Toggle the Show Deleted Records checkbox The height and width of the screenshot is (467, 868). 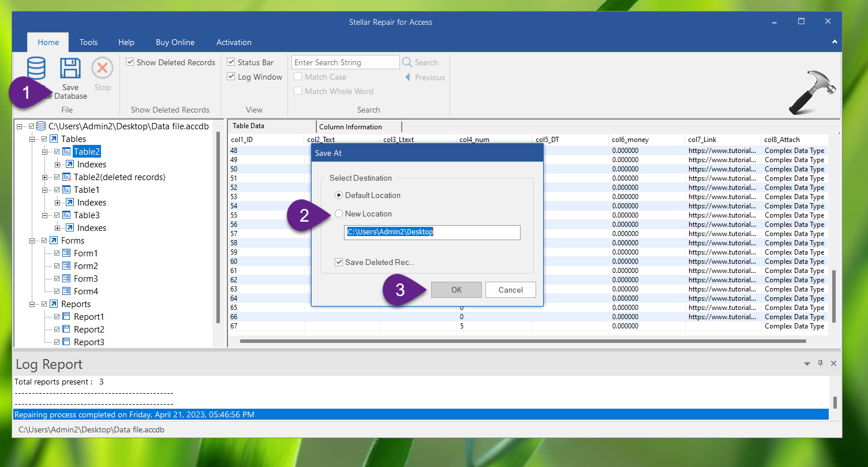pyautogui.click(x=130, y=62)
